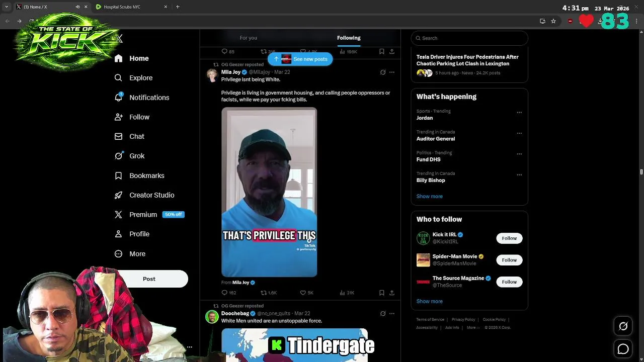Open more options for Jordan trend
644x362 pixels.
[519, 113]
